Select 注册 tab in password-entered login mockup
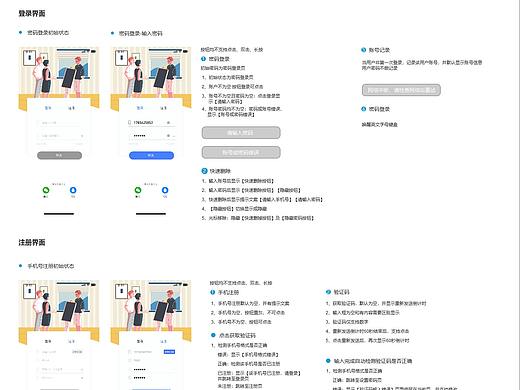 coord(163,108)
